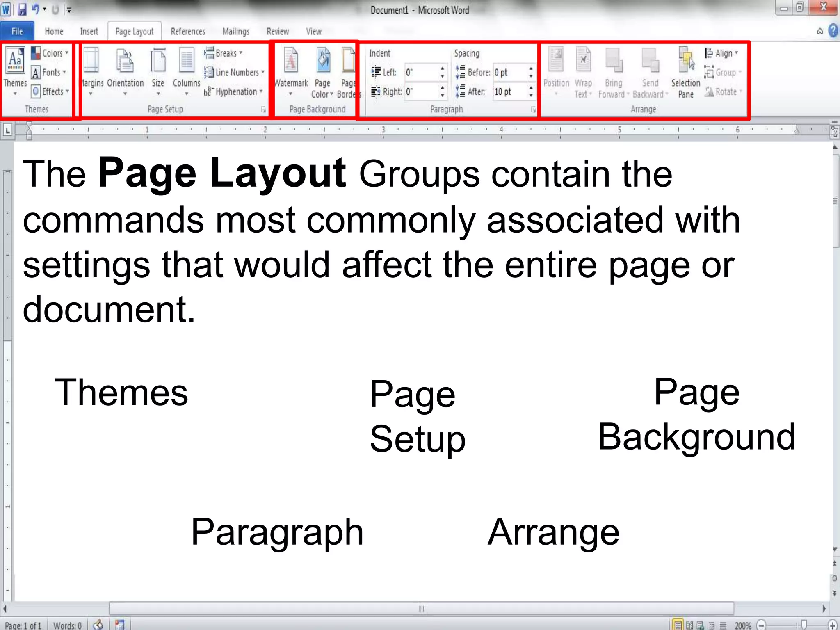Increase the Indent Left value
This screenshot has width=840, height=630.
(442, 68)
